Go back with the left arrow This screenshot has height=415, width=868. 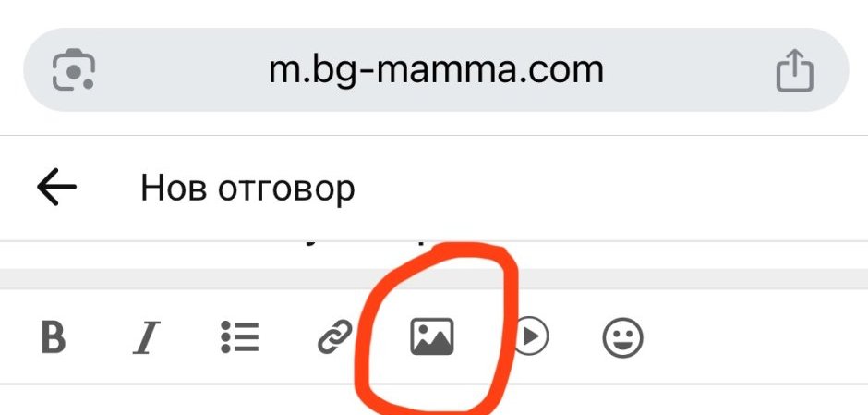[x=56, y=188]
